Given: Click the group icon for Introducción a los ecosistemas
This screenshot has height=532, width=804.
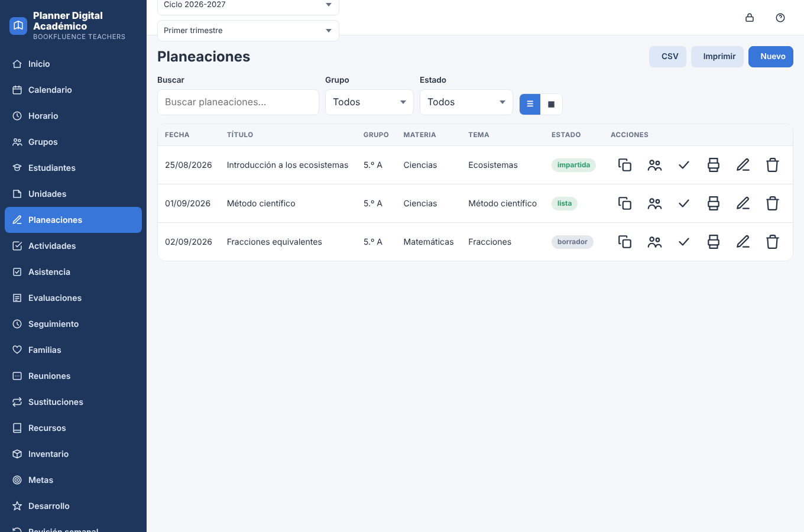Looking at the screenshot, I should pyautogui.click(x=654, y=165).
